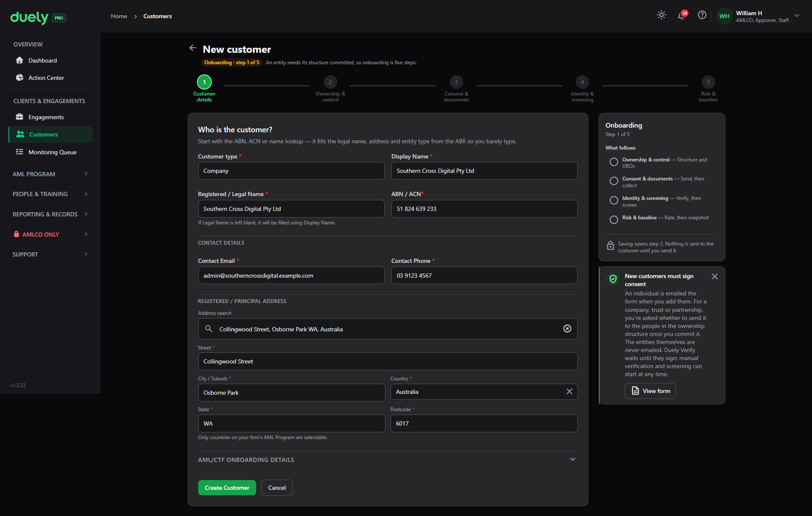Select Consent & documents radio in What follows
The width and height of the screenshot is (812, 516).
614,181
